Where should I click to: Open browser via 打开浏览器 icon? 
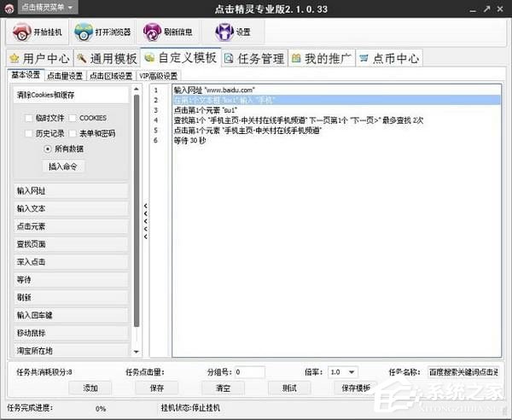tap(84, 32)
